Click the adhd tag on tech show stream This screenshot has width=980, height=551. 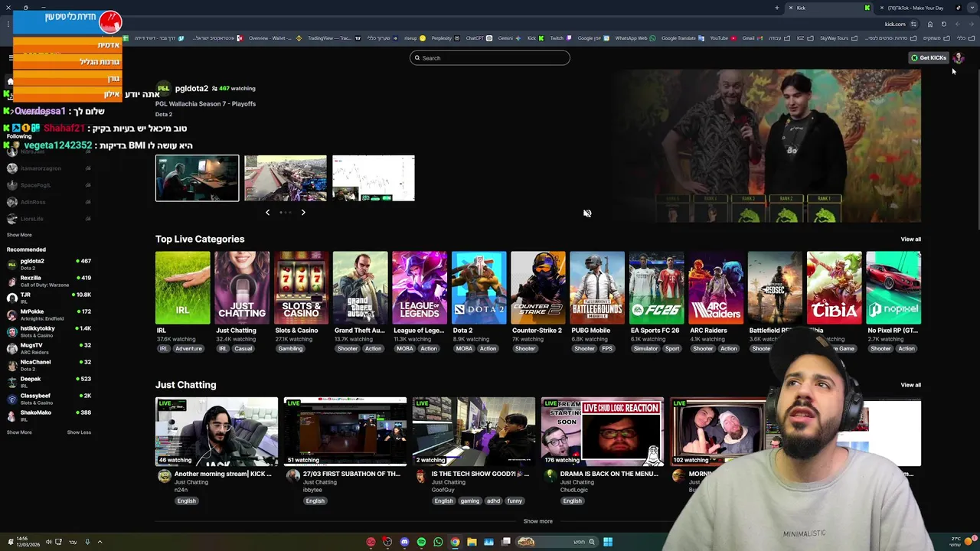(x=492, y=501)
